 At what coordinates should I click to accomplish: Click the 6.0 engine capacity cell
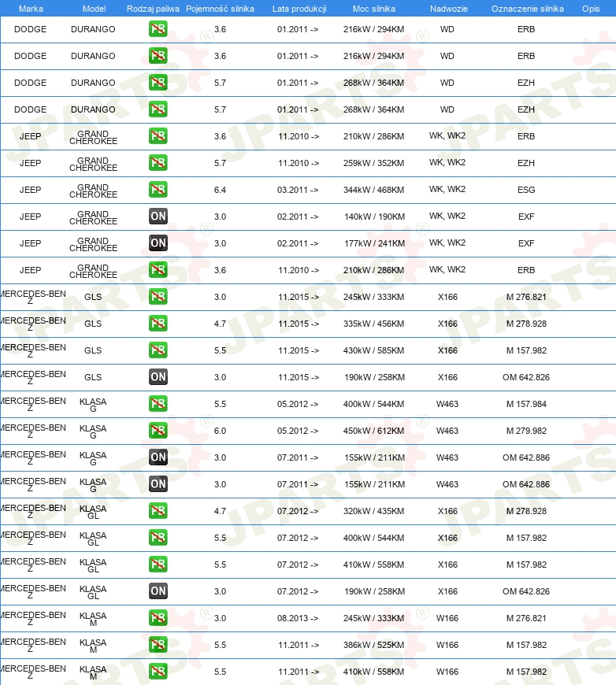click(220, 431)
